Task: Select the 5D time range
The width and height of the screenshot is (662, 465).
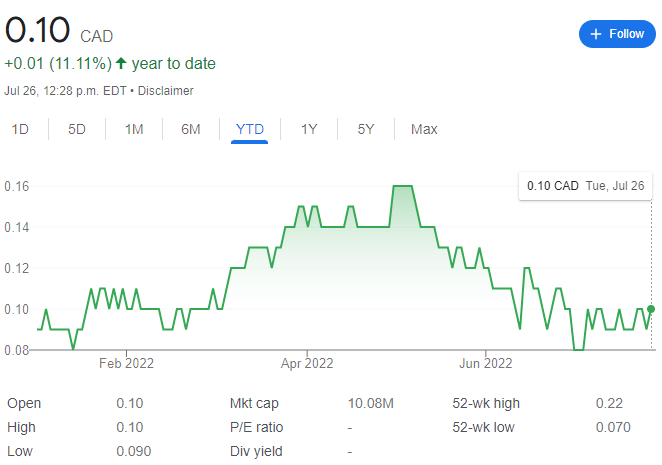Action: click(x=77, y=129)
